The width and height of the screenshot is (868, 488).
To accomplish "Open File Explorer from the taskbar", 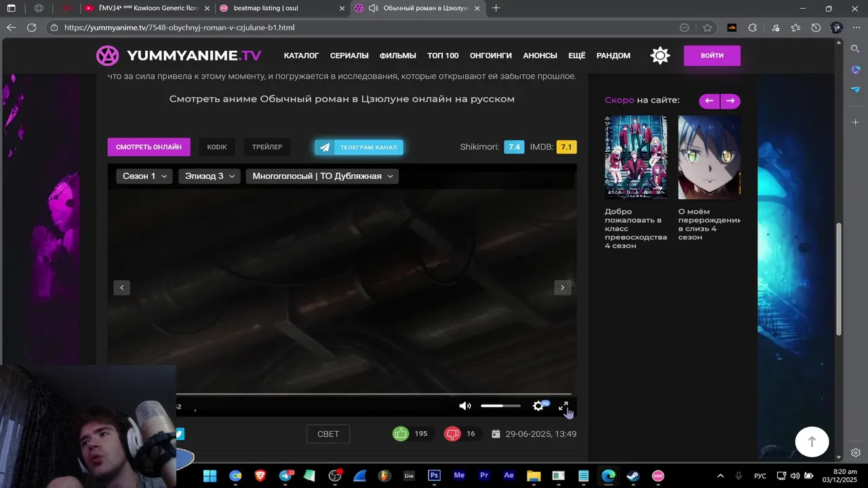I will point(533,476).
